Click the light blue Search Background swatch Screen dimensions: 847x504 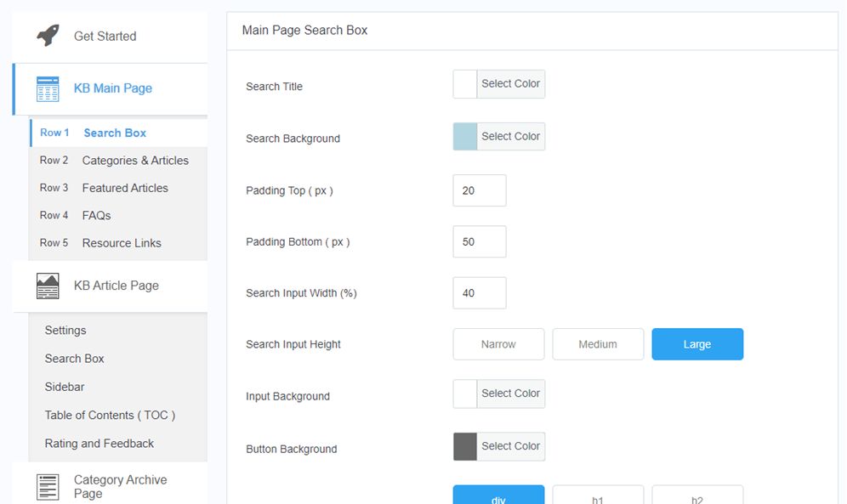(x=465, y=137)
